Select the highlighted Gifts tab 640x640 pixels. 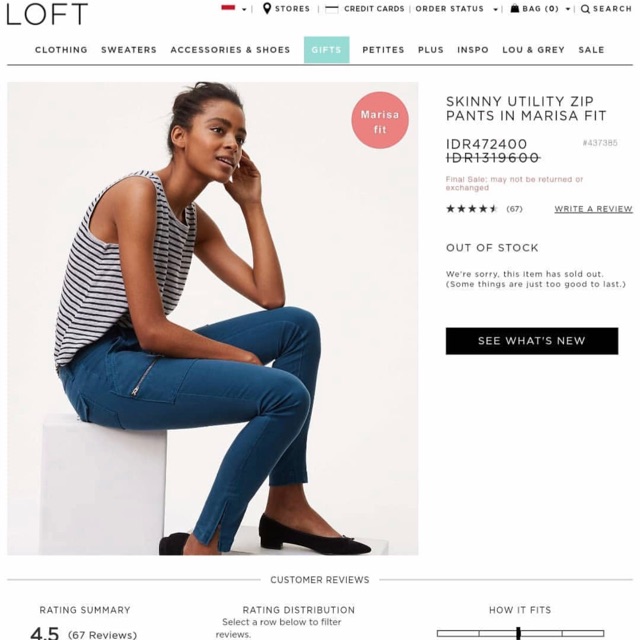[x=327, y=50]
